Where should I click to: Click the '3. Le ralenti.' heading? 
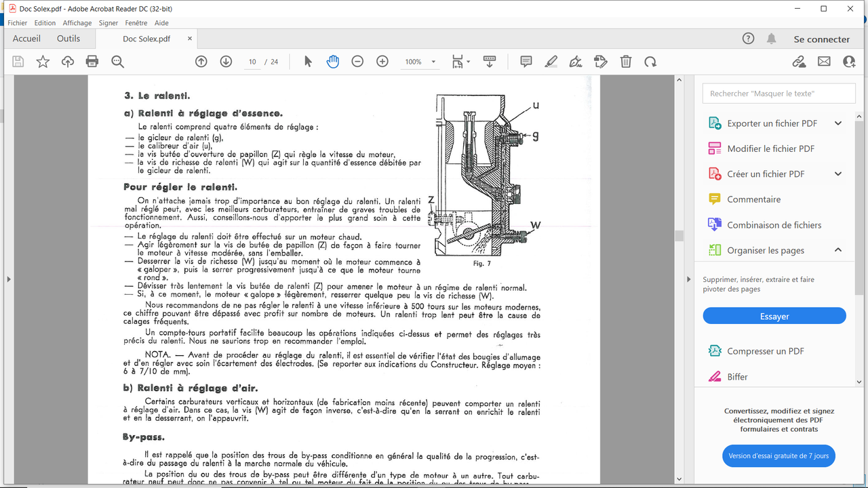(x=157, y=96)
